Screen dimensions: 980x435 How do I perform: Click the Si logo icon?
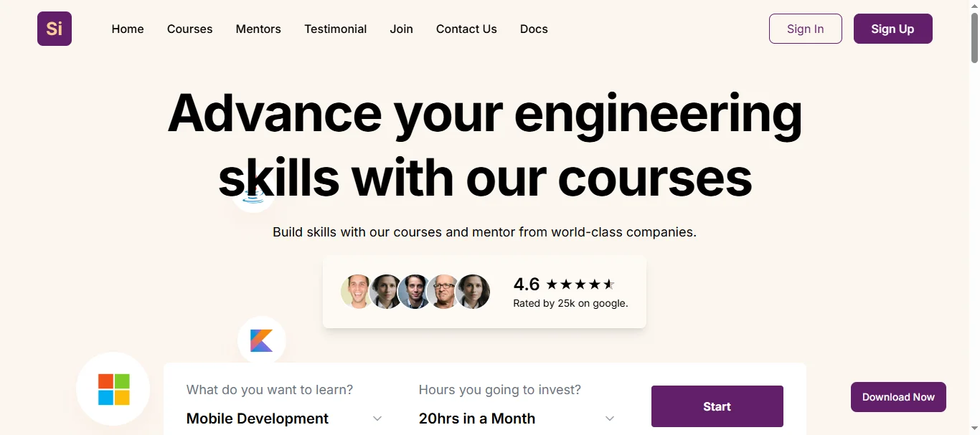click(x=54, y=29)
